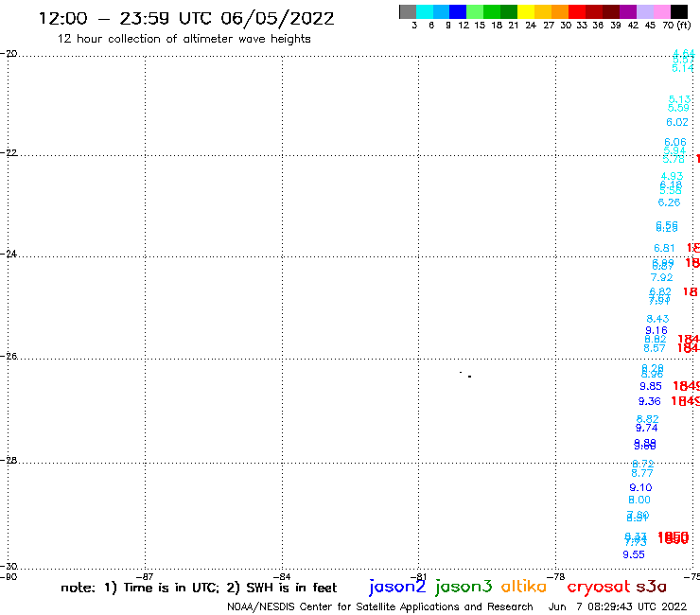This screenshot has width=700, height=615.
Task: Click the 8.00 wave height value
Action: coord(639,500)
